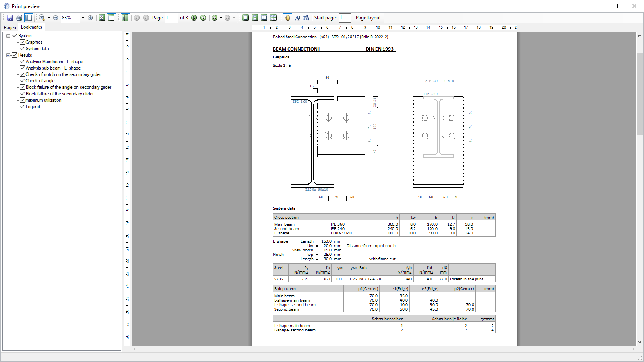The height and width of the screenshot is (362, 644).
Task: Collapse the Results tree node
Action: [x=8, y=55]
